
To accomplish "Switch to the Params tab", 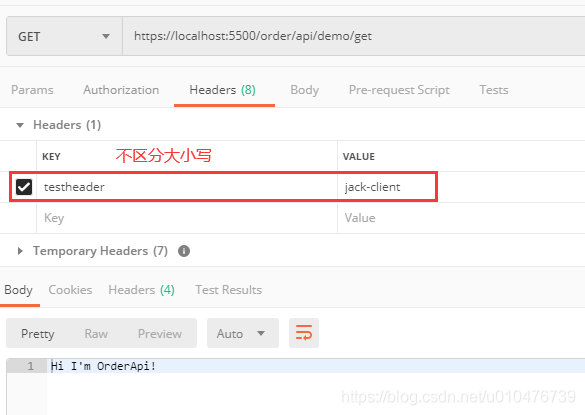I will 32,90.
